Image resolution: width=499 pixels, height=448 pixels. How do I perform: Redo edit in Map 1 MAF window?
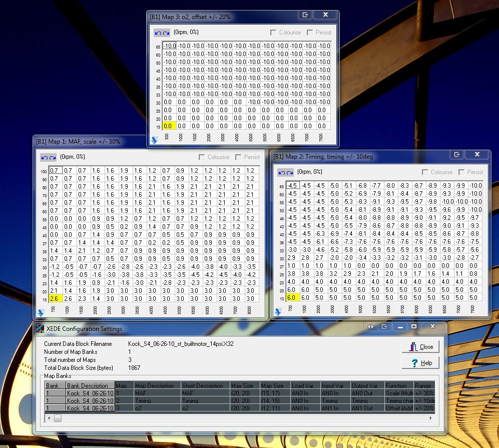53,158
